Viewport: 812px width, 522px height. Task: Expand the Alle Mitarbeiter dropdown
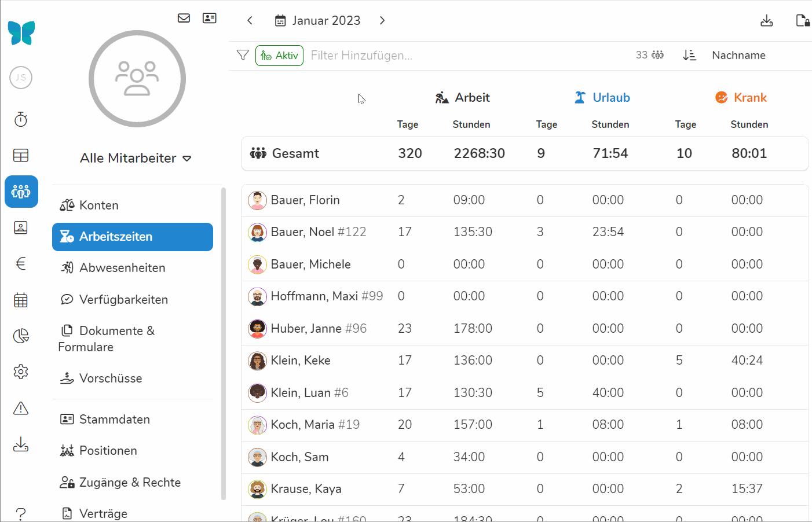pyautogui.click(x=136, y=158)
